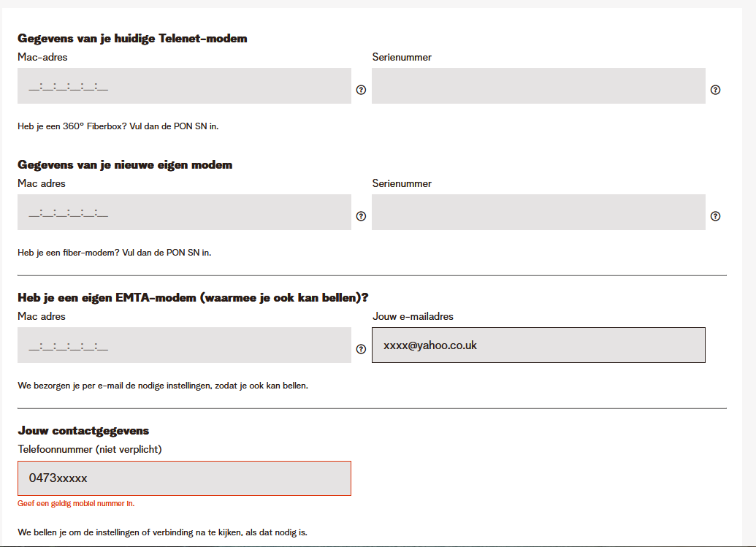Click the 'Heb je een fiber-modem?' hint text
Screen dimensions: 756x547
click(x=114, y=253)
